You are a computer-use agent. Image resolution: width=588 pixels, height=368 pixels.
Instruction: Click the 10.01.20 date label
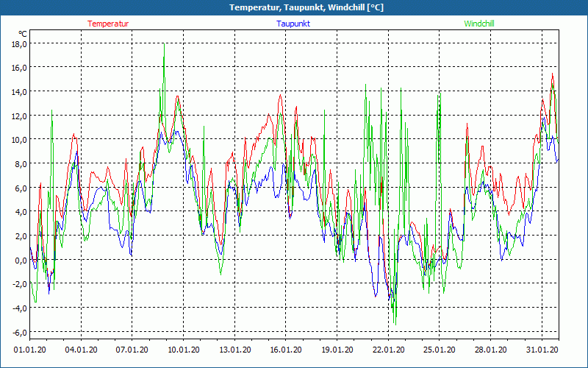(183, 350)
